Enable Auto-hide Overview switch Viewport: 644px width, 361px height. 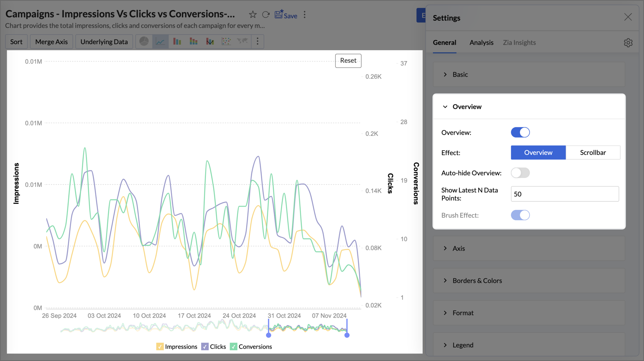[x=520, y=173]
